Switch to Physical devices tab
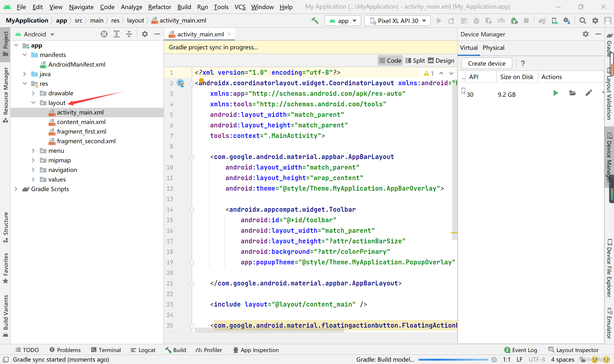Screen dimensions: 614x364 (x=493, y=48)
